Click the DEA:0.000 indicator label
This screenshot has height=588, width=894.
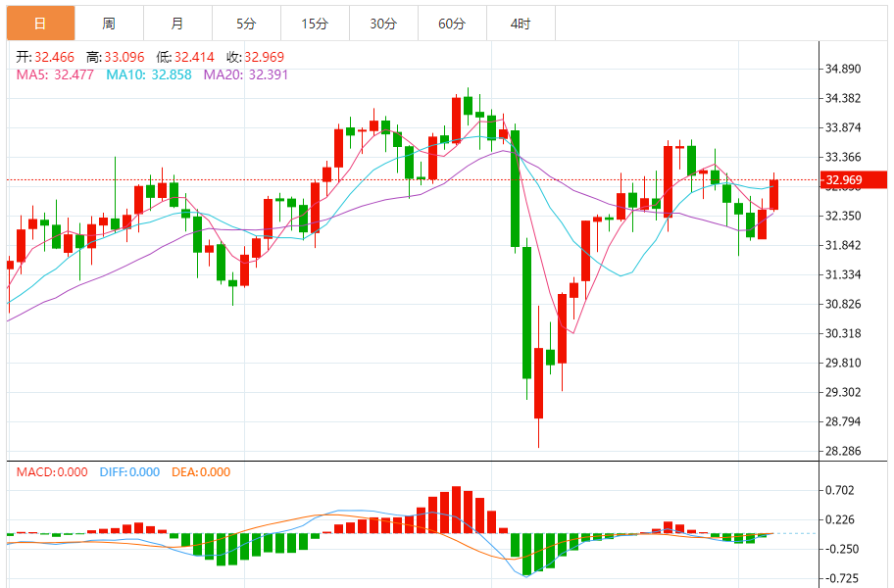201,471
